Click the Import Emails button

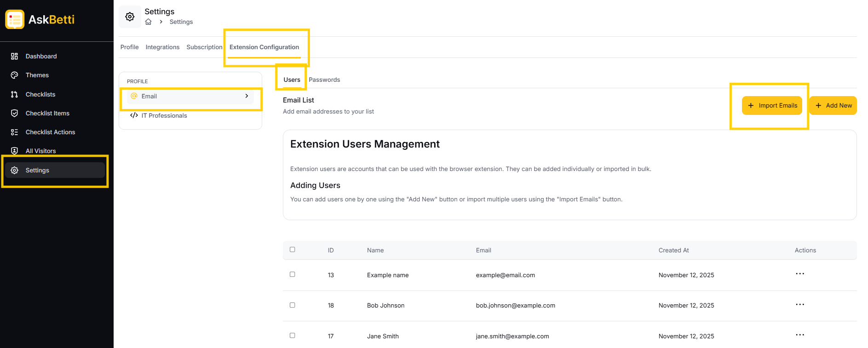click(772, 105)
